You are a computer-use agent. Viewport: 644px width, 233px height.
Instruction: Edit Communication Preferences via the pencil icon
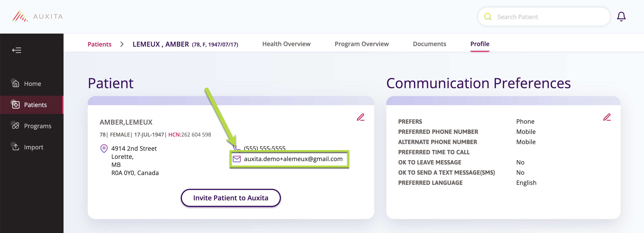[607, 117]
